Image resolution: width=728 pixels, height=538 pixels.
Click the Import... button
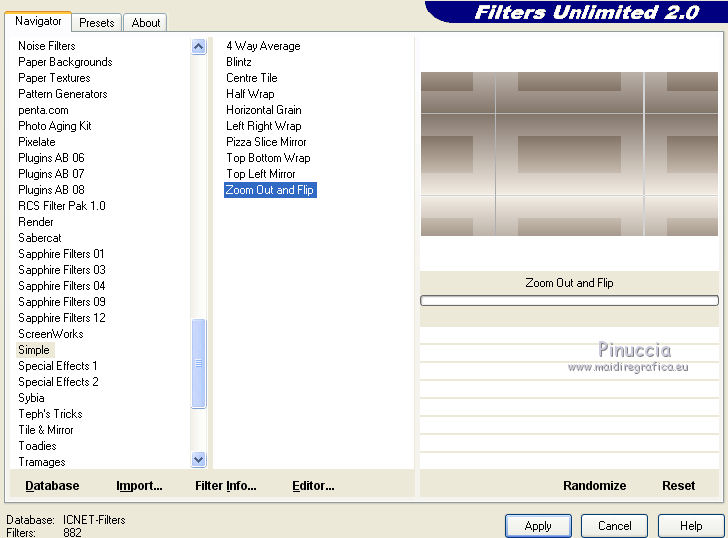[139, 486]
